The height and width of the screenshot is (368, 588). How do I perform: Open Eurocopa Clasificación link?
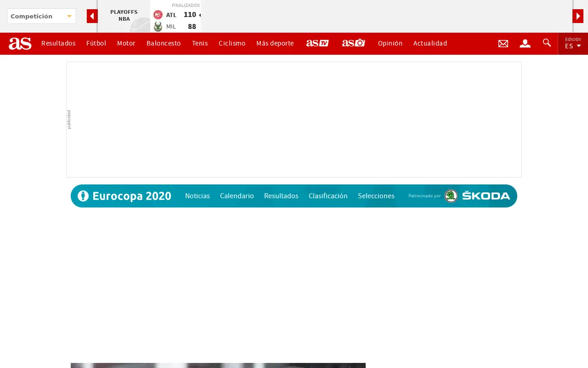[328, 196]
